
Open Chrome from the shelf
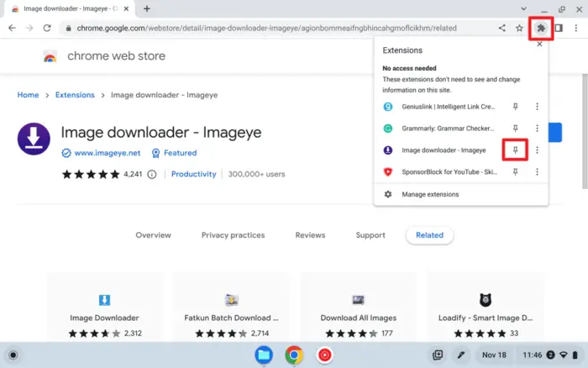[x=294, y=355]
